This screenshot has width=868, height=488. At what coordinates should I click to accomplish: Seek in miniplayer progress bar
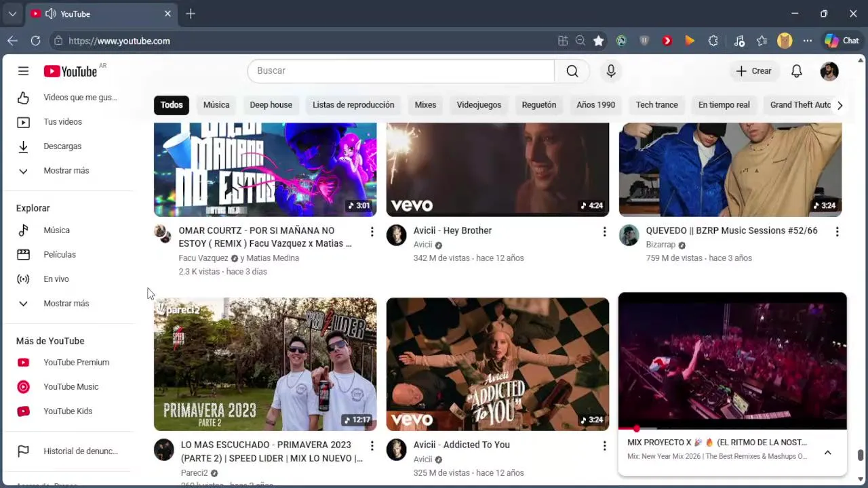coord(732,428)
